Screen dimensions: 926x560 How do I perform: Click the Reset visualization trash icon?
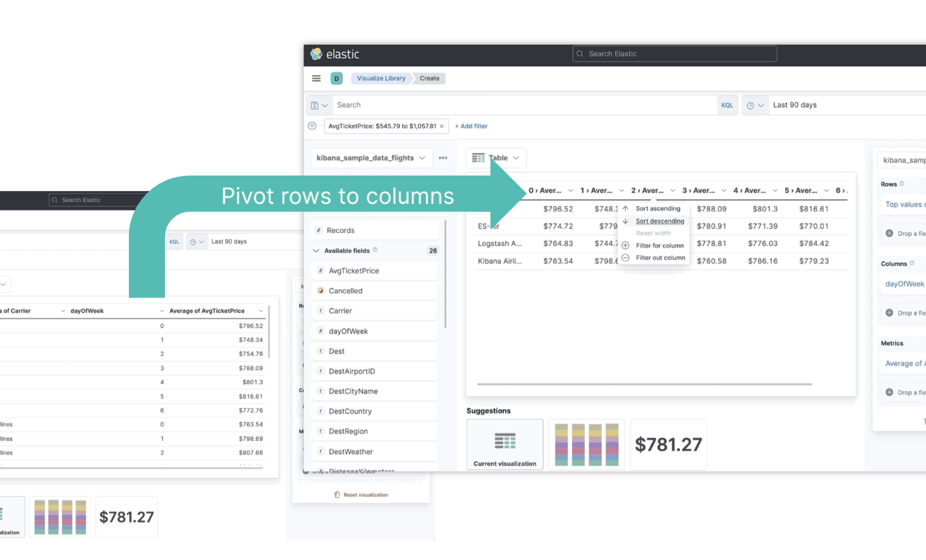point(337,495)
